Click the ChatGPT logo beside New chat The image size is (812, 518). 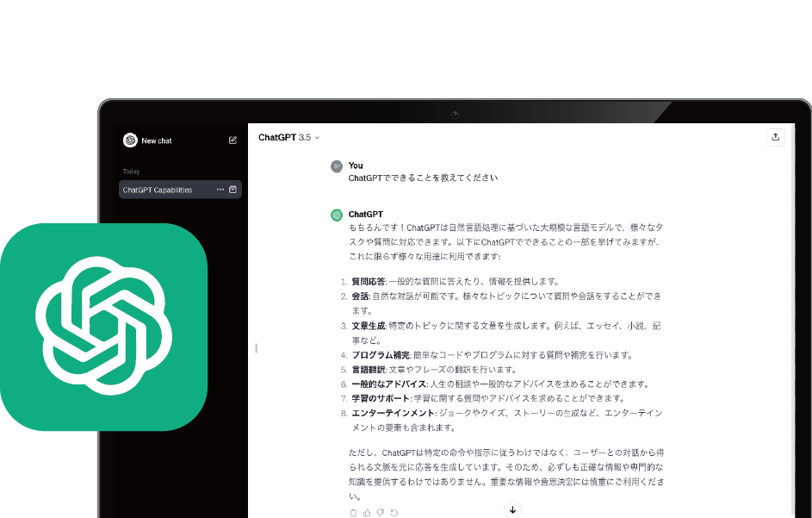[x=130, y=140]
